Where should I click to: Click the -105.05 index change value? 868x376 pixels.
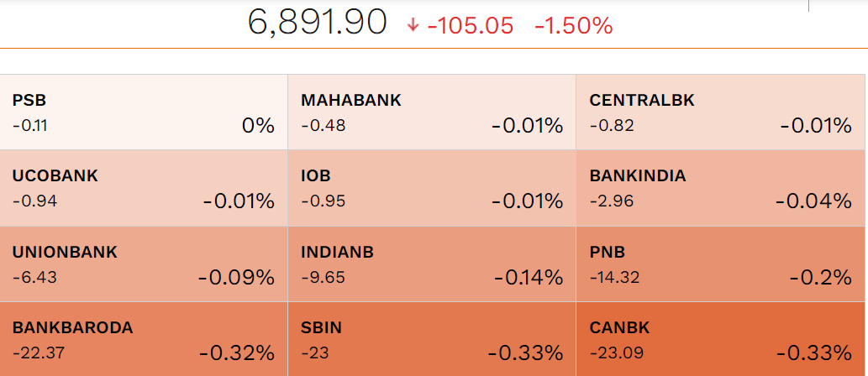pyautogui.click(x=470, y=26)
